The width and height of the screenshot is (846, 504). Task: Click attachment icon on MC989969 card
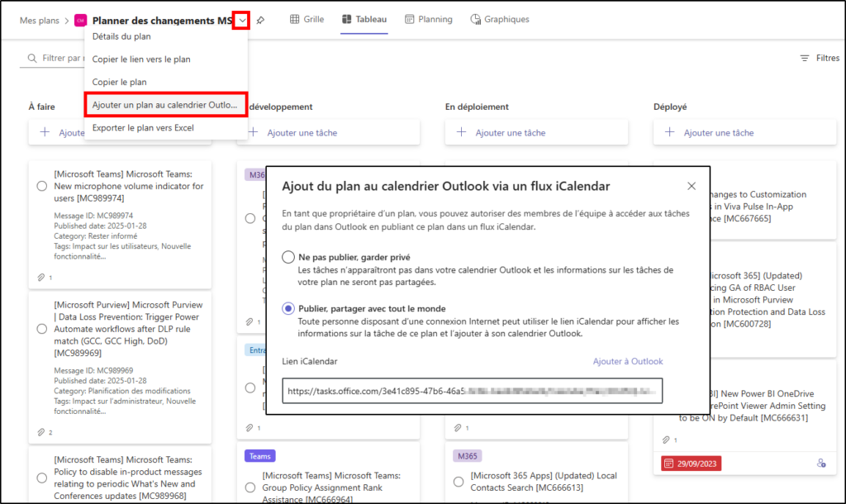41,432
